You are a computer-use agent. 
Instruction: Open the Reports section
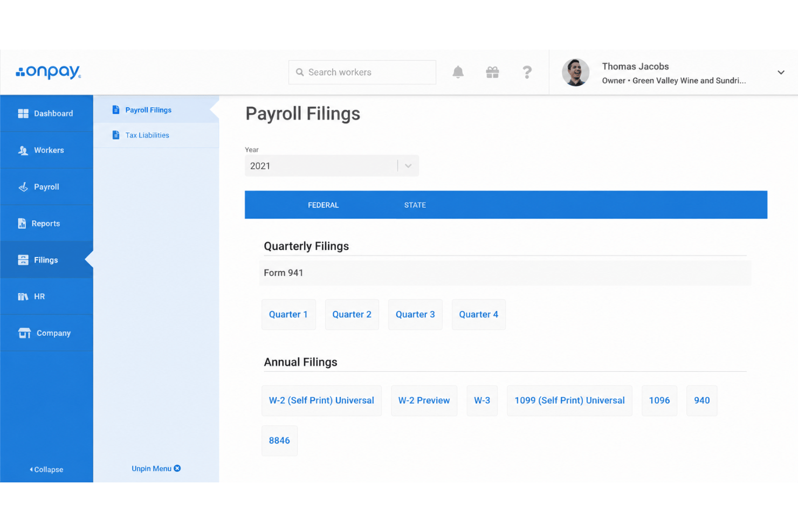pyautogui.click(x=46, y=223)
